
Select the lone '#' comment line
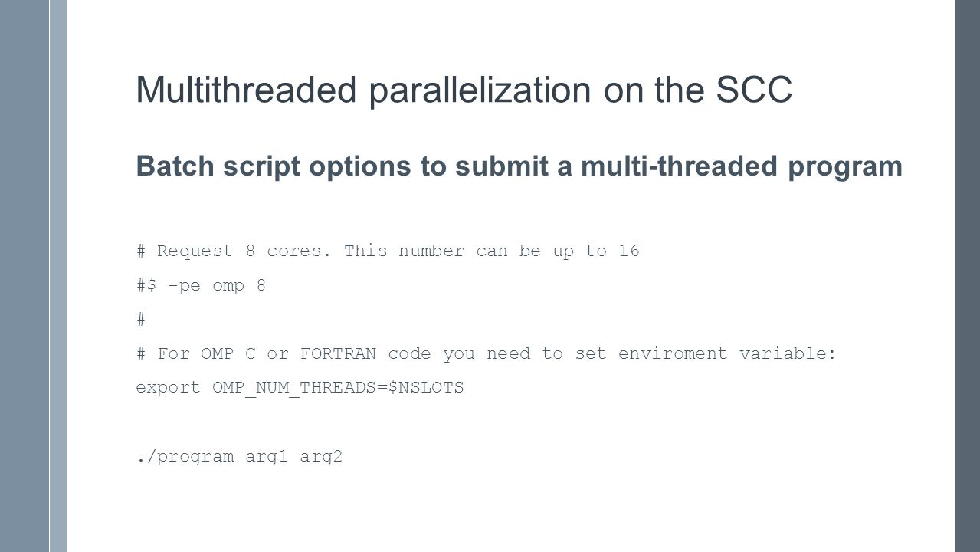pyautogui.click(x=141, y=320)
